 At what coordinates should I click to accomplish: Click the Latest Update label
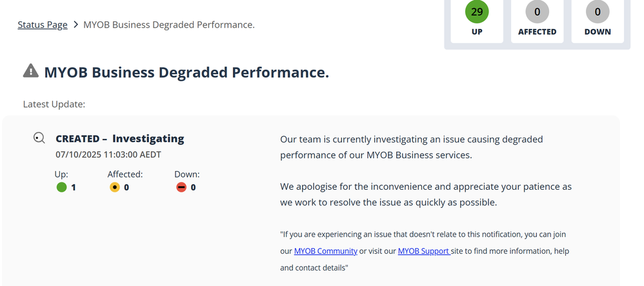click(x=54, y=104)
